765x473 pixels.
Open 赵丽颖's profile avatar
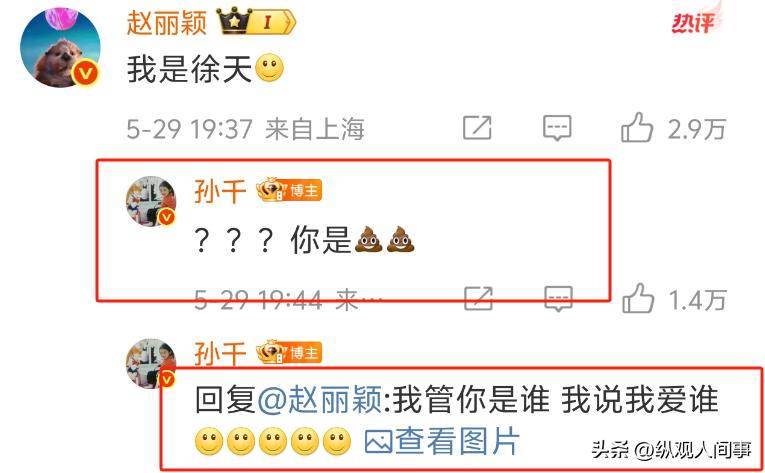click(60, 48)
